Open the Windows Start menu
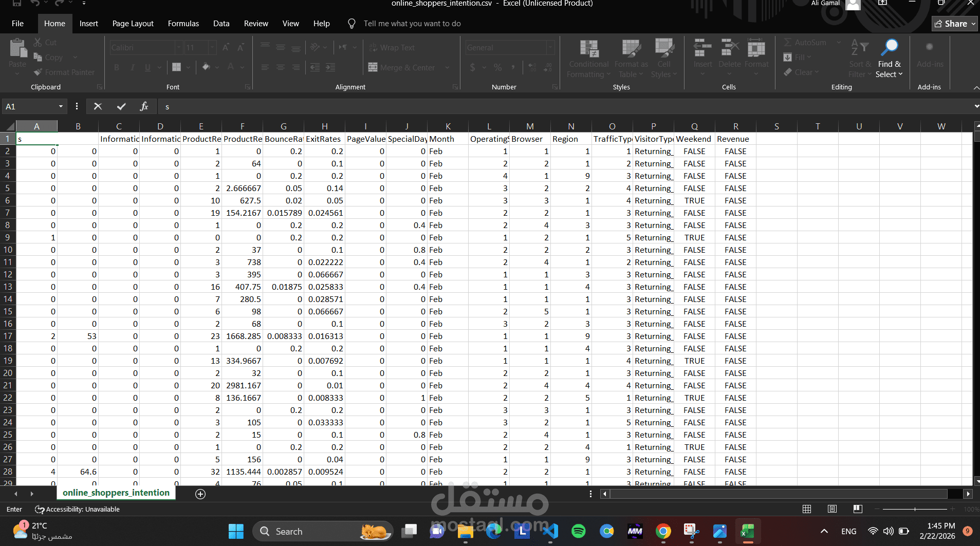 point(236,531)
